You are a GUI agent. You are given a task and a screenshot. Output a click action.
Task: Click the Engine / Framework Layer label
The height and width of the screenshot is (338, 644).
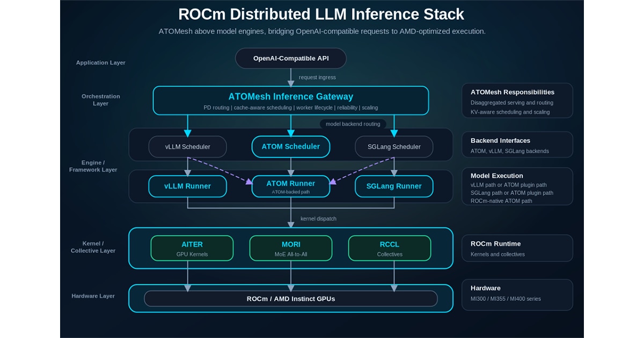tap(93, 166)
